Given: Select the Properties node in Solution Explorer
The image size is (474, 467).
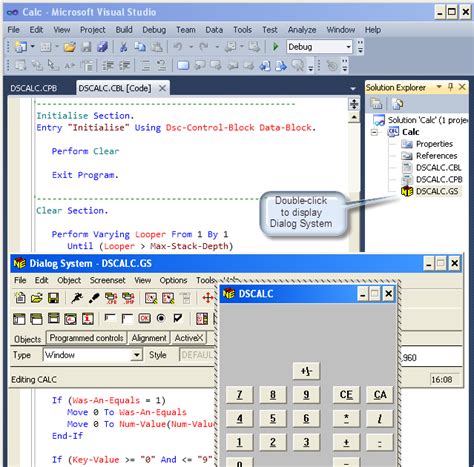Looking at the screenshot, I should pos(434,144).
